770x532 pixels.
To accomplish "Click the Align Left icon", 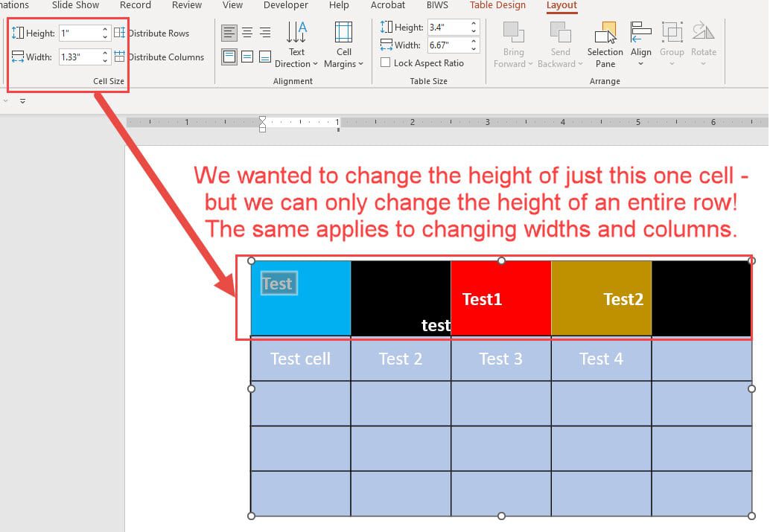I will tap(229, 31).
